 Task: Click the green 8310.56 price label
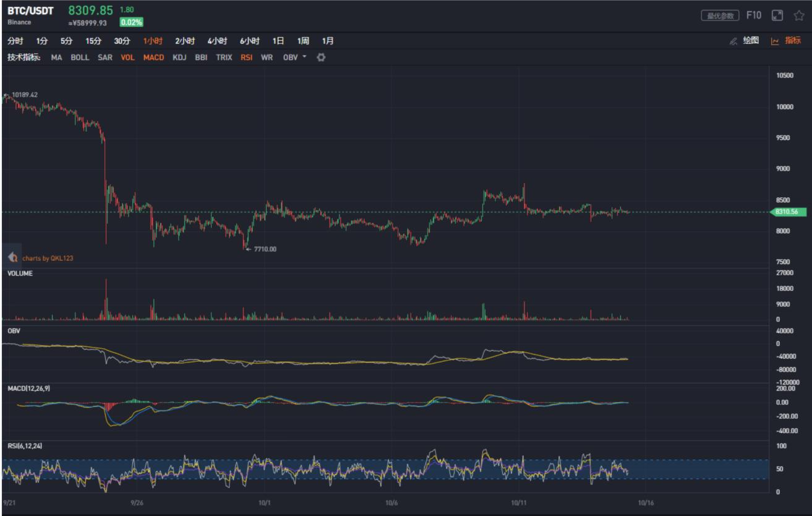[x=790, y=211]
